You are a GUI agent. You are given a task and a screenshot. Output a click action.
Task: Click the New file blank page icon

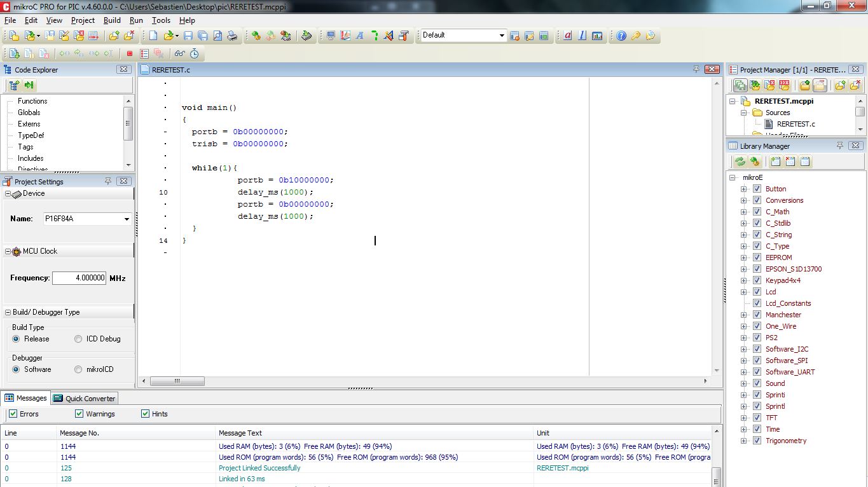click(153, 36)
